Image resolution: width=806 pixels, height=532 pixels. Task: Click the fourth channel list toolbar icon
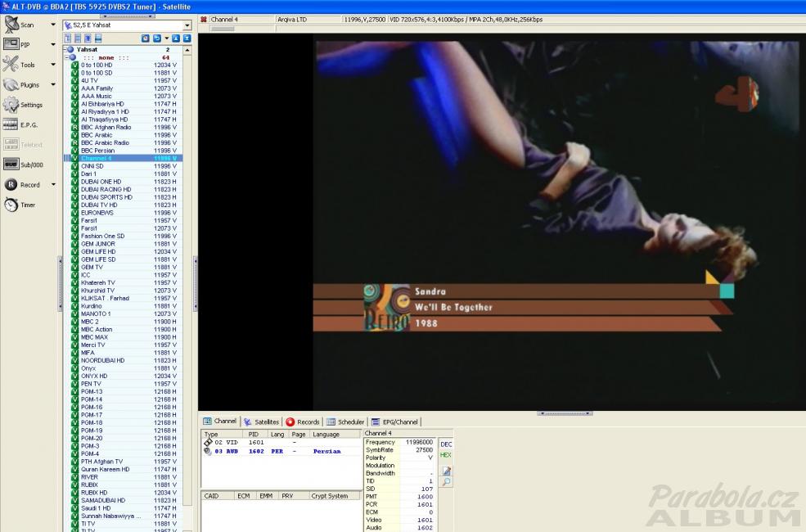[x=98, y=38]
